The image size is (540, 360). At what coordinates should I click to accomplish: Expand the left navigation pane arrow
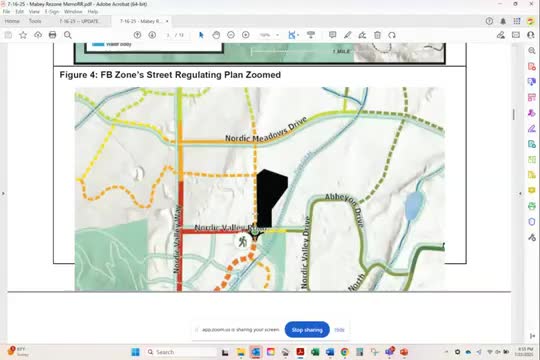3,194
